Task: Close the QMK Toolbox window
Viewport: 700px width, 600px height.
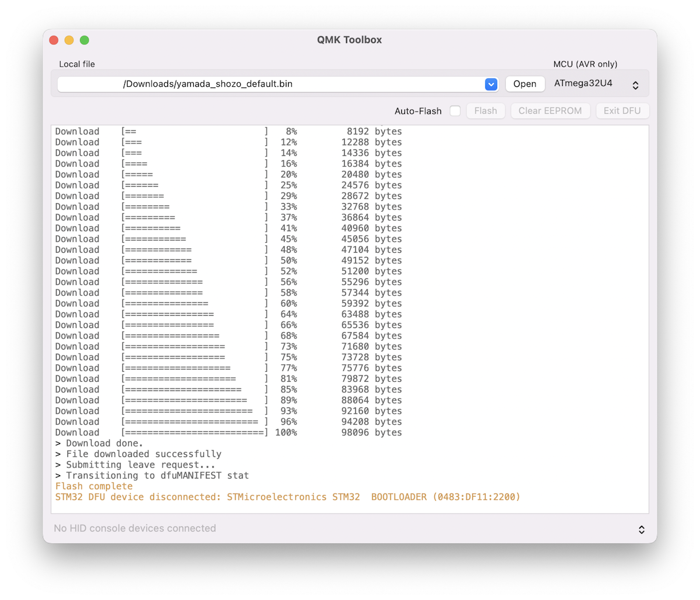Action: coord(54,40)
